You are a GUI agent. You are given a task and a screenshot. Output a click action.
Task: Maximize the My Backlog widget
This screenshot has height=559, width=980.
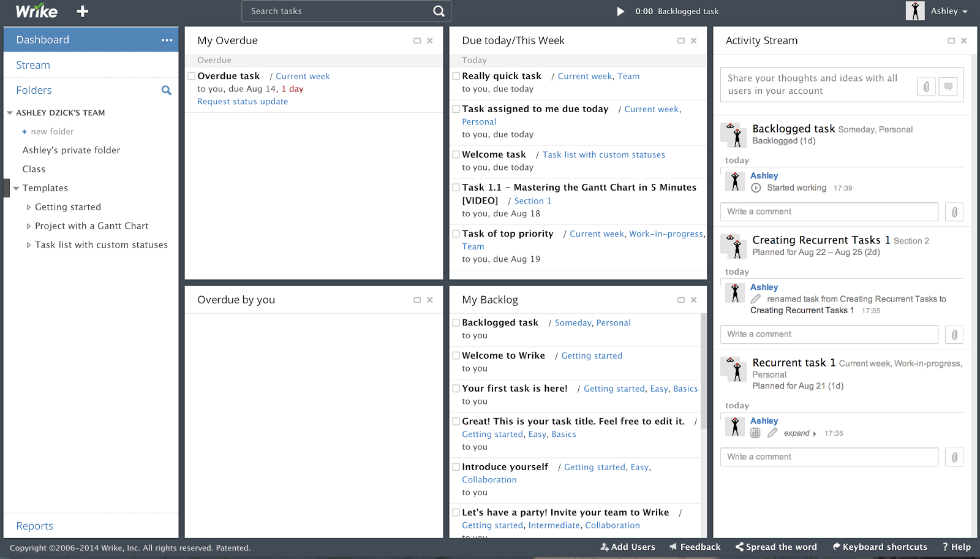click(x=681, y=300)
